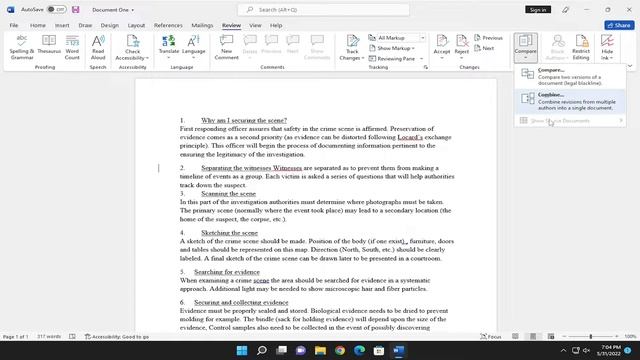Expand the Check Accessibility dropdown arrow
640x360 pixels.
(x=147, y=58)
